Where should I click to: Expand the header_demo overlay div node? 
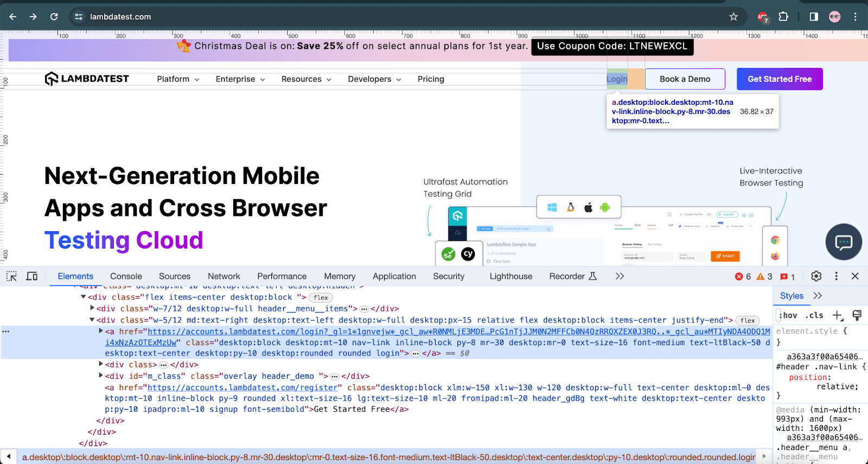tap(101, 376)
